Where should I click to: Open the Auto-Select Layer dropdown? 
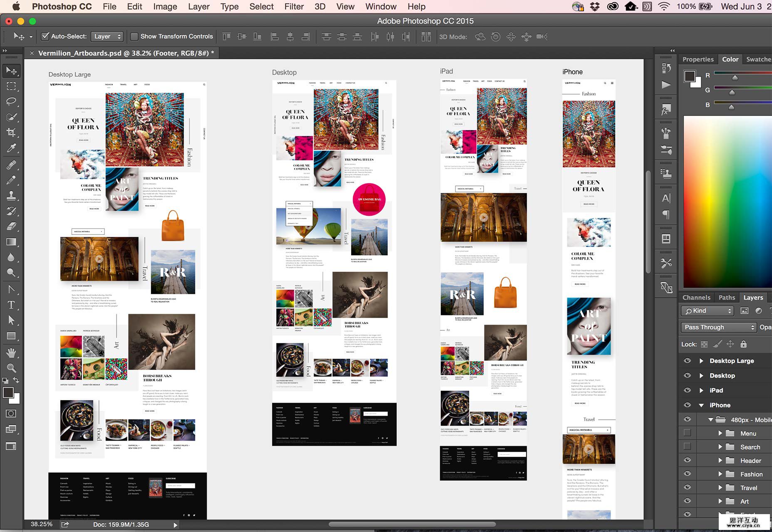[107, 37]
